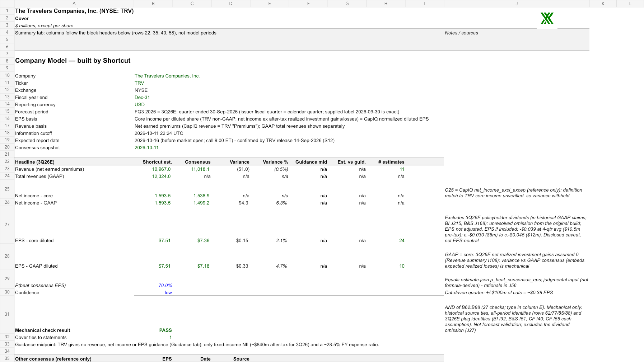
Task: Select probability value '70.0%'
Action: (165, 285)
